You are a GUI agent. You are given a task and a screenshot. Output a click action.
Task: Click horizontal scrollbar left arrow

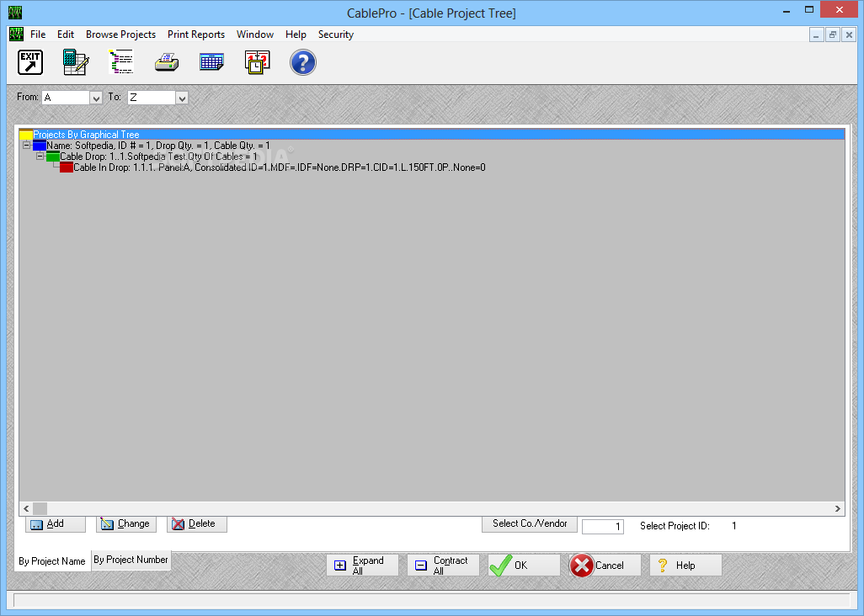(x=26, y=508)
